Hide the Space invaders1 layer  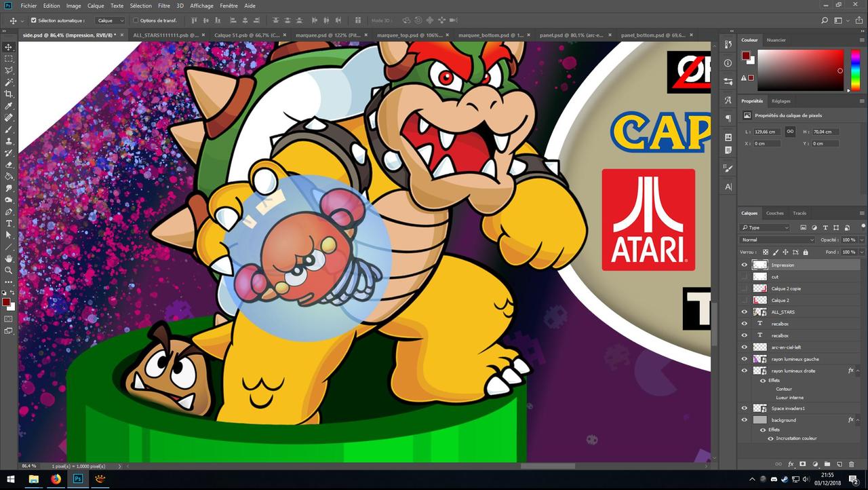tap(745, 408)
